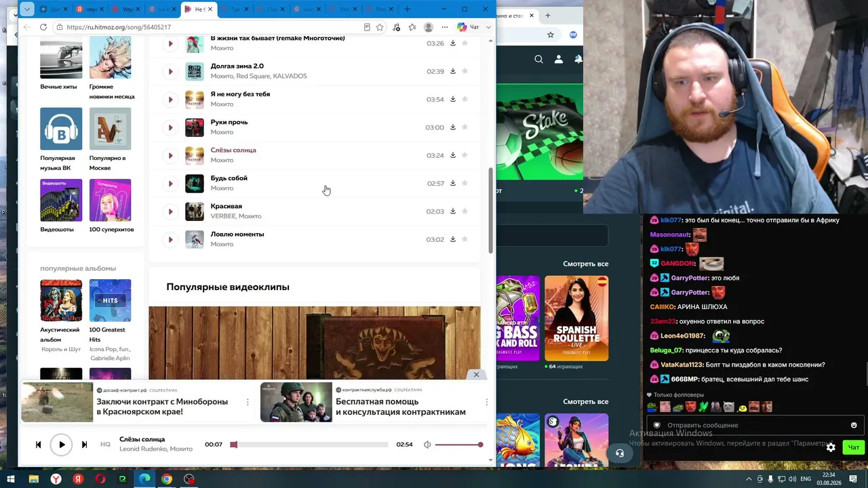Star the Будь собой song
Viewport: 868px width, 488px height.
pos(465,183)
